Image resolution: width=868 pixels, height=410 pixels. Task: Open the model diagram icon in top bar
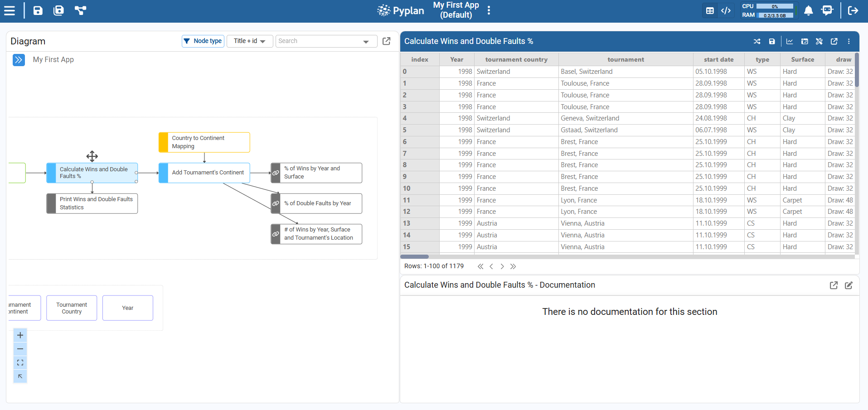click(x=80, y=10)
